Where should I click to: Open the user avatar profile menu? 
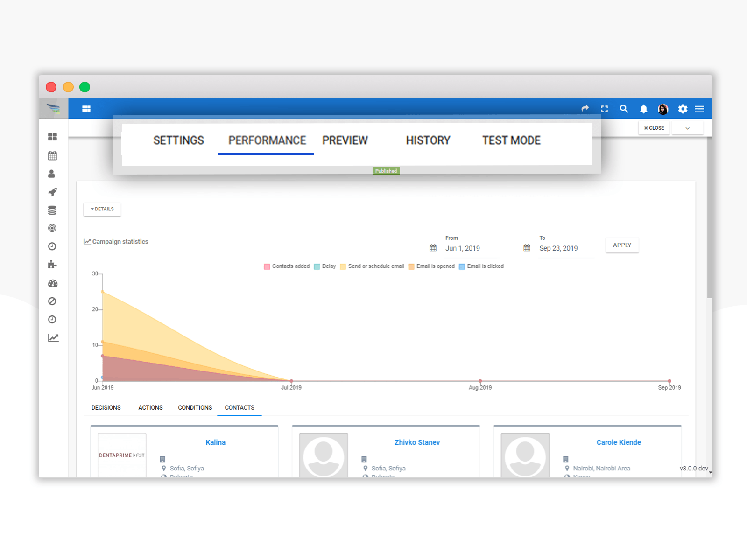click(x=663, y=109)
